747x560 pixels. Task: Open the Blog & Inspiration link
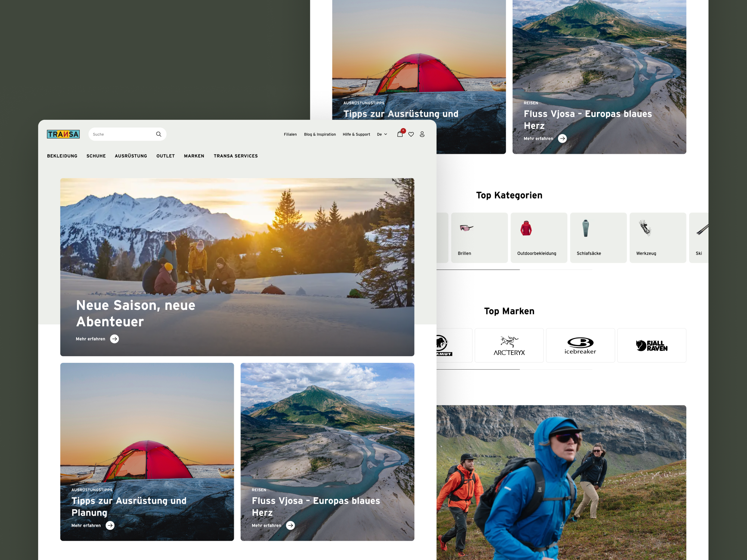pos(320,134)
